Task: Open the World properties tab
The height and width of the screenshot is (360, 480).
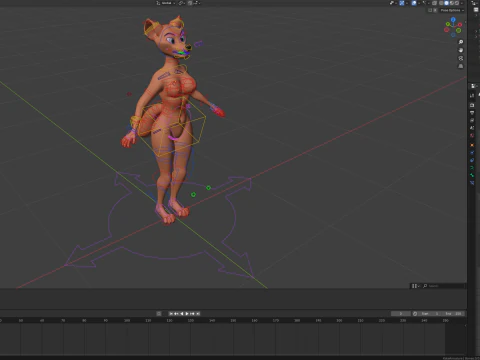Action: [472, 135]
